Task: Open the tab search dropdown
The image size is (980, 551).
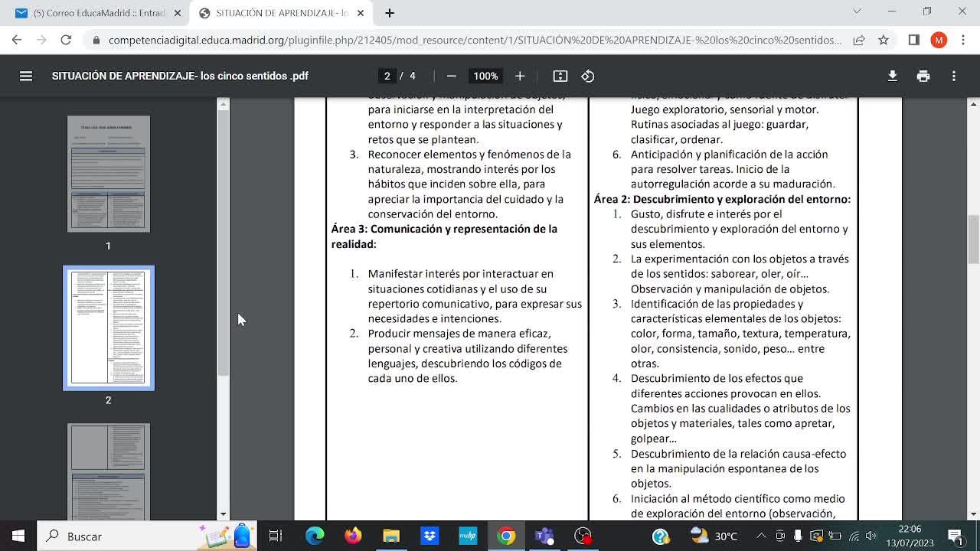Action: pos(857,11)
